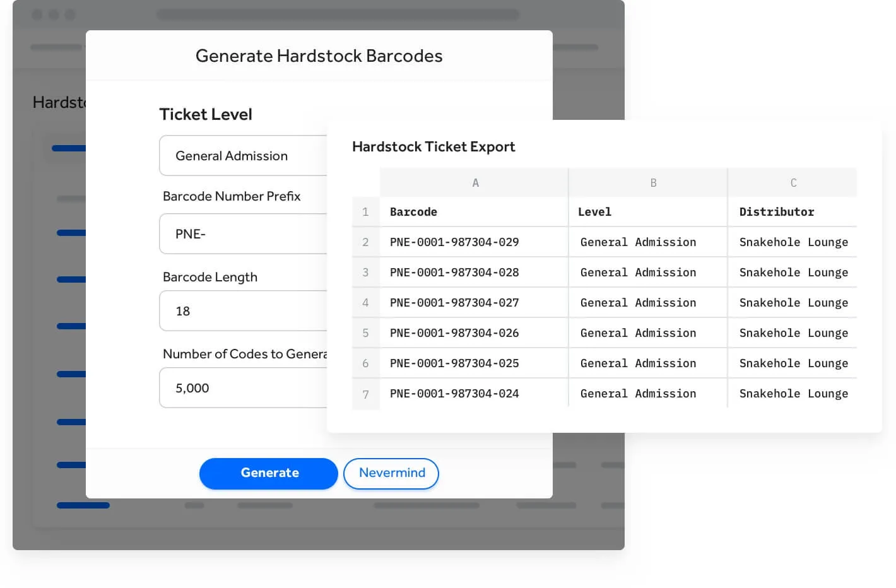The width and height of the screenshot is (896, 588).
Task: Select row 1 containing the column titles
Action: (366, 212)
